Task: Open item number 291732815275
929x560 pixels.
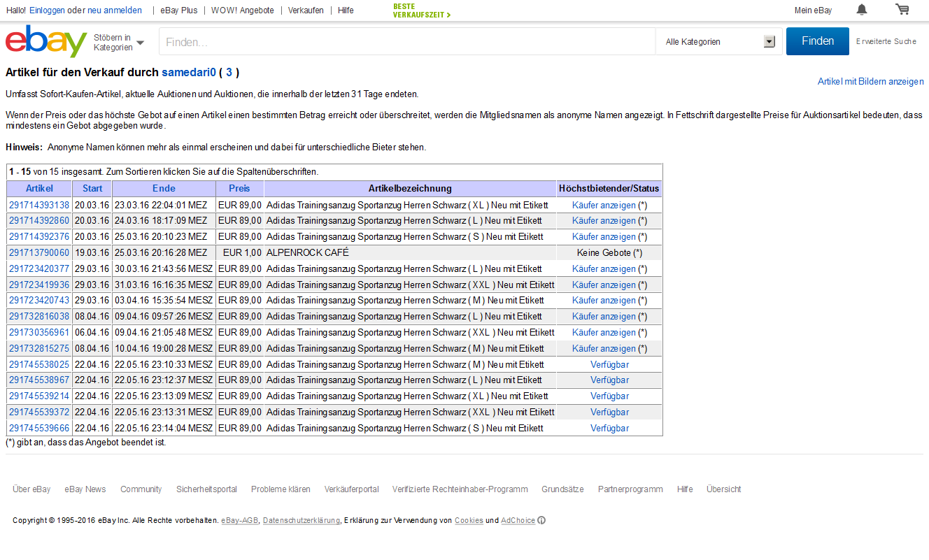Action: (x=39, y=348)
